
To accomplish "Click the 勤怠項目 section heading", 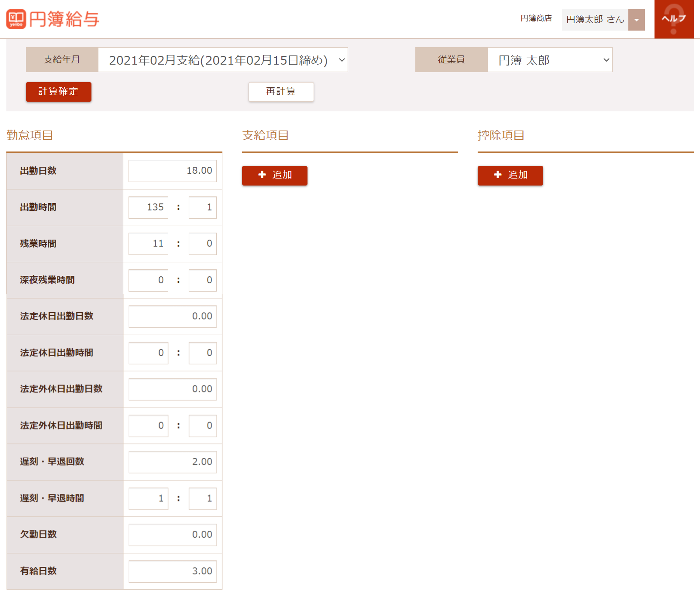I will (30, 135).
